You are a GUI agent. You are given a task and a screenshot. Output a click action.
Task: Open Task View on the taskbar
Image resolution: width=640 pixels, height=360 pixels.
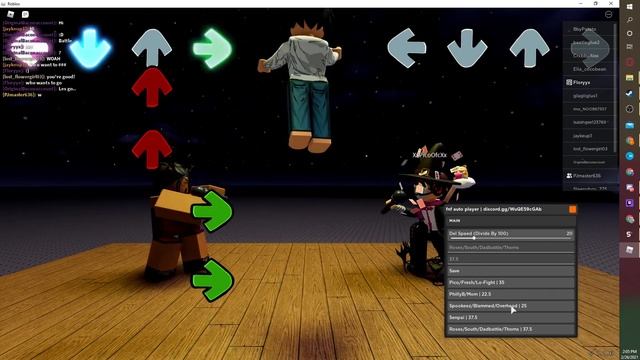coord(630,47)
